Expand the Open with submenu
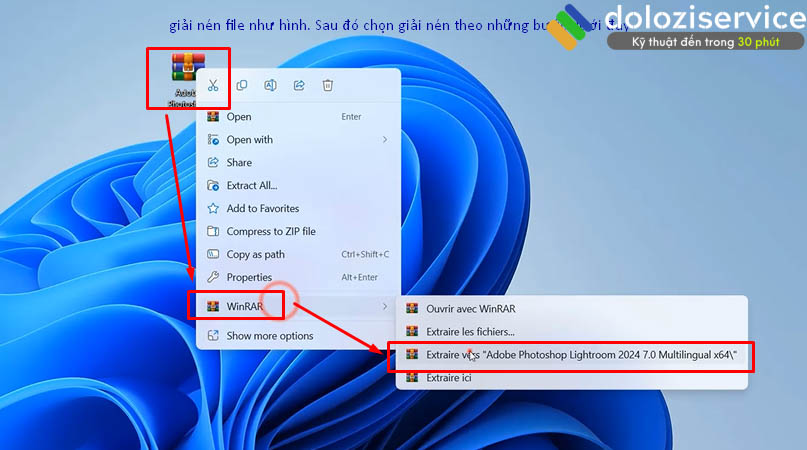This screenshot has width=807, height=450. 299,140
